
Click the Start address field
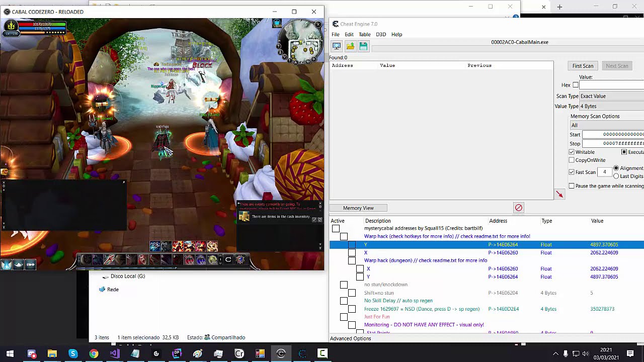coord(613,134)
